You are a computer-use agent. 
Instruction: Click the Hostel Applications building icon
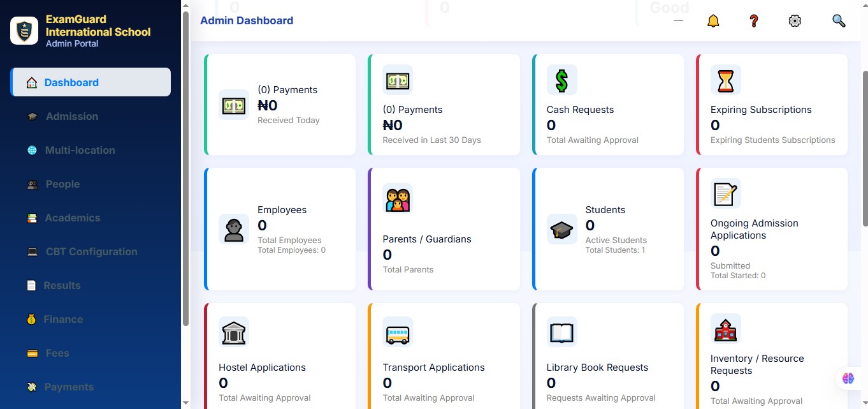[234, 332]
